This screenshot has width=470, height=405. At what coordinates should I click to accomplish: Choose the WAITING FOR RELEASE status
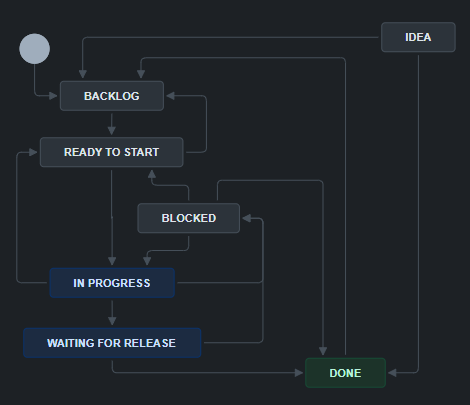pos(112,343)
